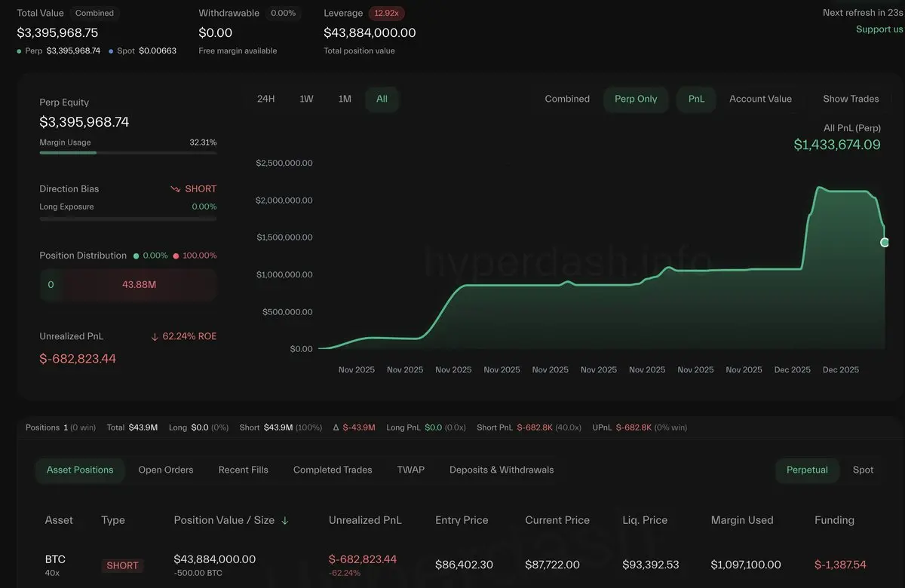
Task: Sort by the Current Price column header
Action: pyautogui.click(x=557, y=520)
